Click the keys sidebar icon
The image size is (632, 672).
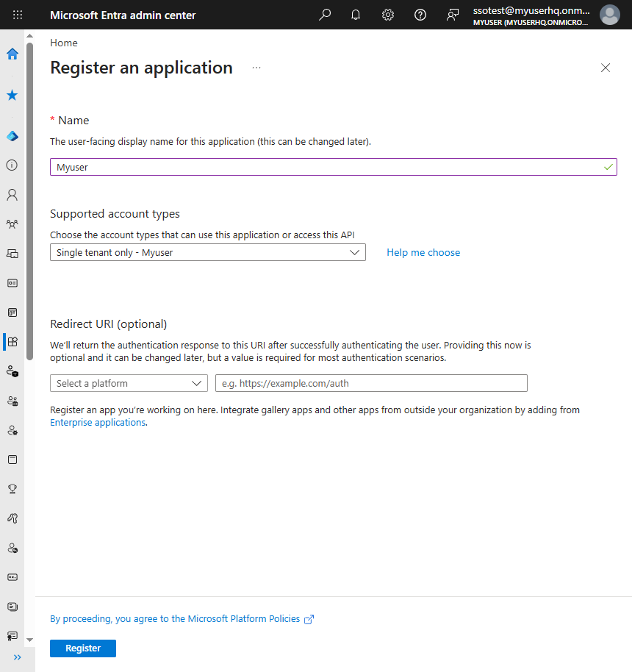(12, 518)
